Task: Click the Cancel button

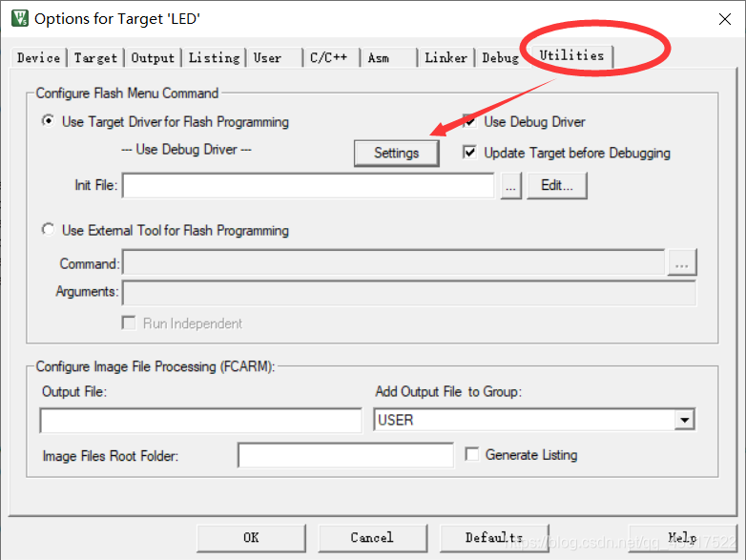Action: click(373, 538)
